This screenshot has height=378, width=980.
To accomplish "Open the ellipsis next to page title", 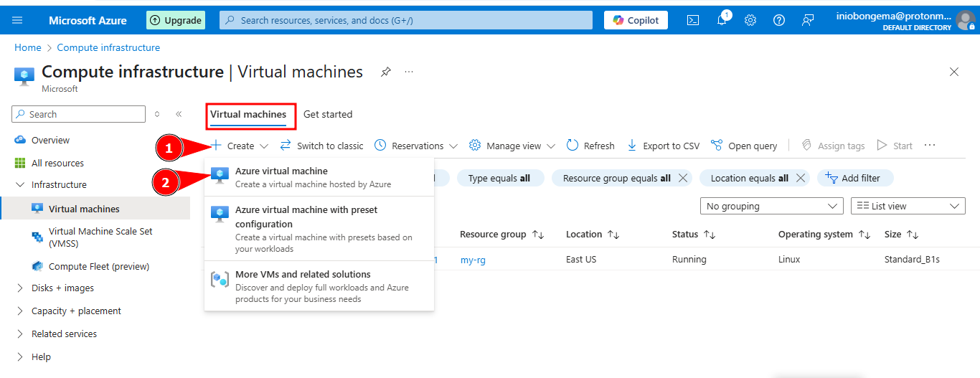I will [x=409, y=72].
